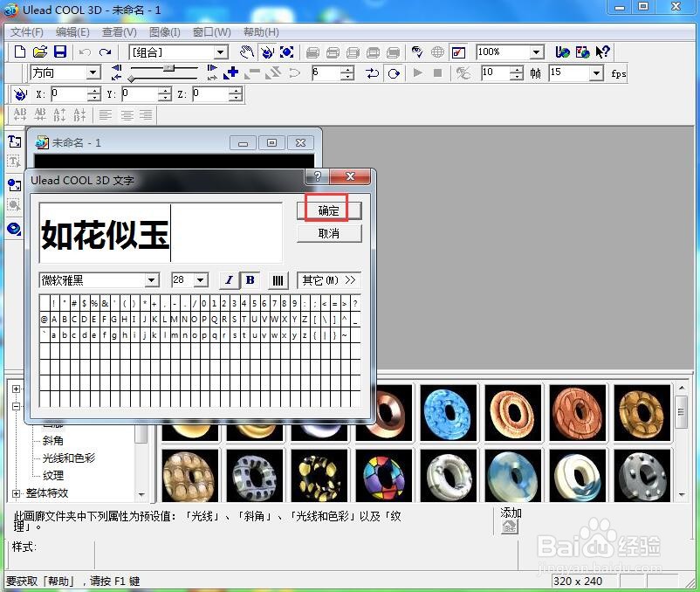The height and width of the screenshot is (592, 700).
Task: Click the gallery vertical scrollbar thumb
Action: click(x=682, y=411)
